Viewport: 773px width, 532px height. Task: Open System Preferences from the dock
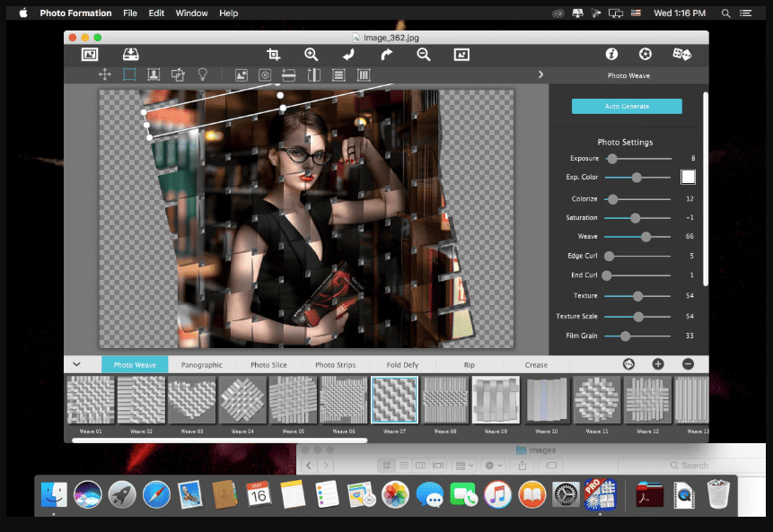pyautogui.click(x=566, y=494)
